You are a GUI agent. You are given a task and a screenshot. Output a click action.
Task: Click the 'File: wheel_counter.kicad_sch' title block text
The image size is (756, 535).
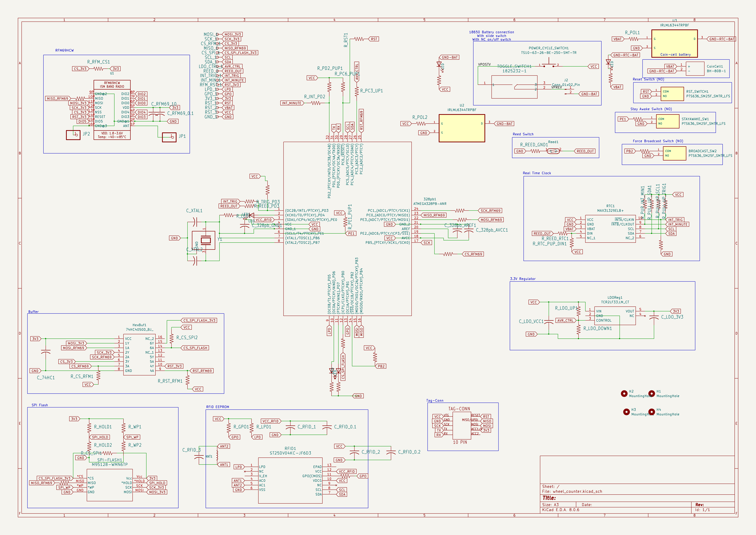pos(572,492)
